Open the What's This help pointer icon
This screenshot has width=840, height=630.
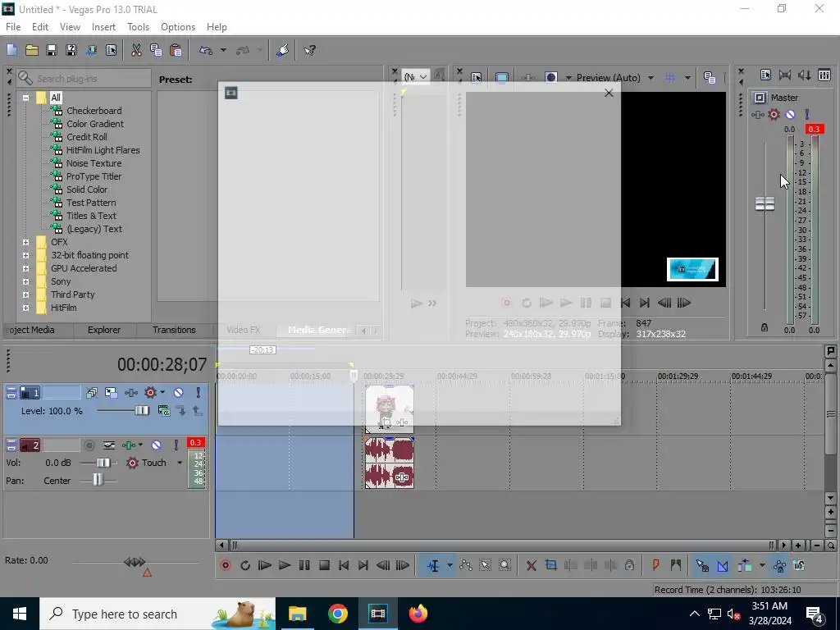(x=309, y=50)
